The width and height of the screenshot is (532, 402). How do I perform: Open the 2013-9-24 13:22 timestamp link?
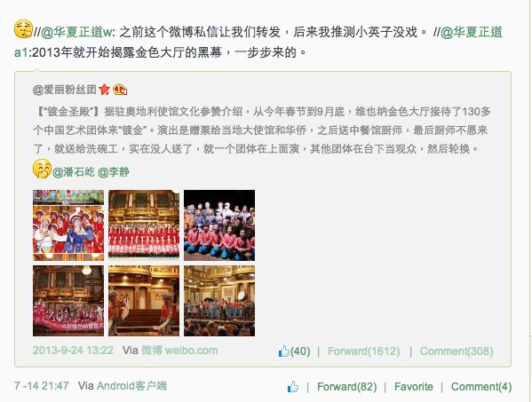73,351
